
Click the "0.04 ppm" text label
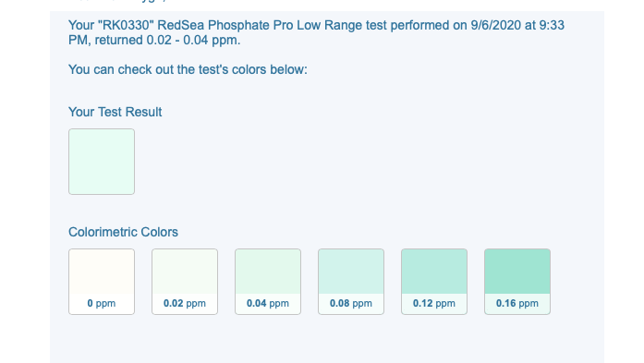coord(268,304)
